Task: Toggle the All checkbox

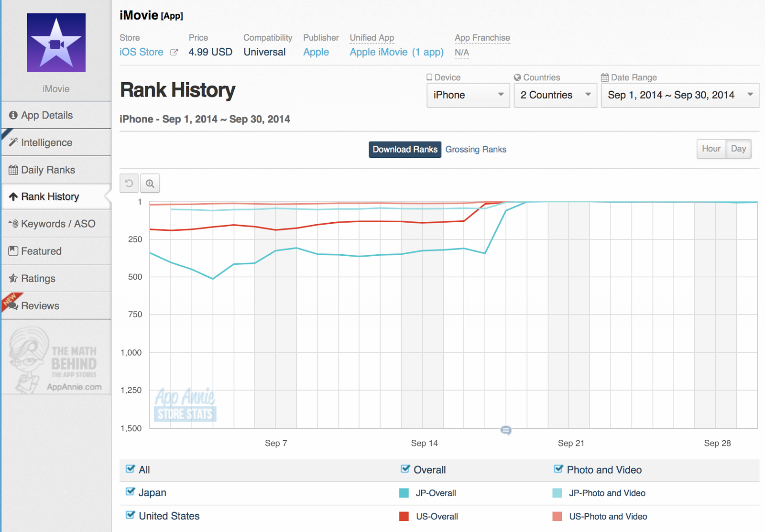Action: pos(130,469)
